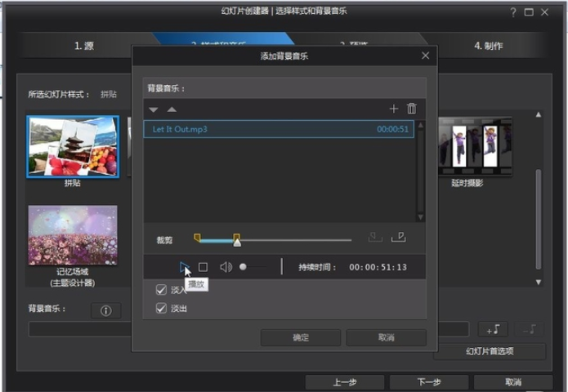Screen dimensions: 568x392
Task: Toggle the 淡入 fade-in checkbox
Action: [161, 290]
